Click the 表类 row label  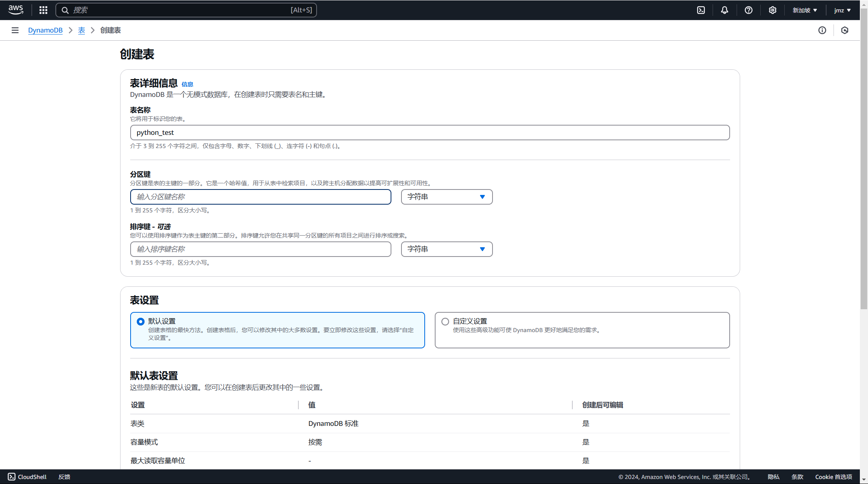click(137, 424)
